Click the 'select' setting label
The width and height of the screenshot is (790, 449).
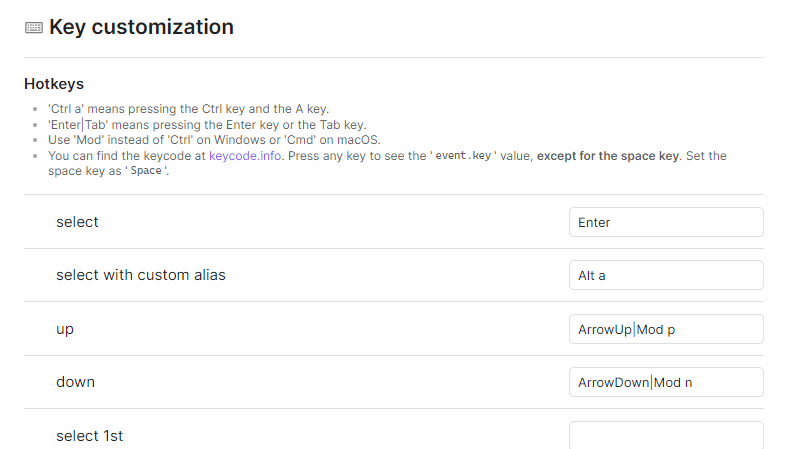point(77,222)
